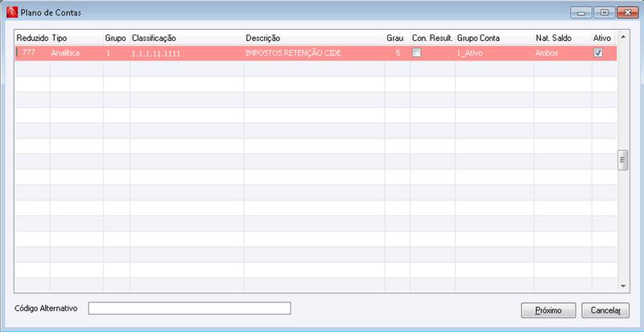Screen dimensions: 644x332
Task: Close the Plano de Contas window
Action: (x=628, y=13)
